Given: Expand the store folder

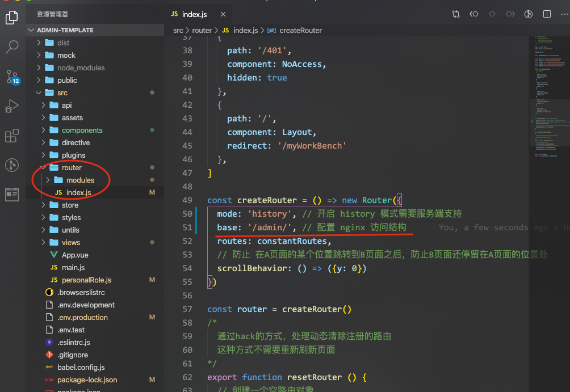Looking at the screenshot, I should pyautogui.click(x=95, y=205).
